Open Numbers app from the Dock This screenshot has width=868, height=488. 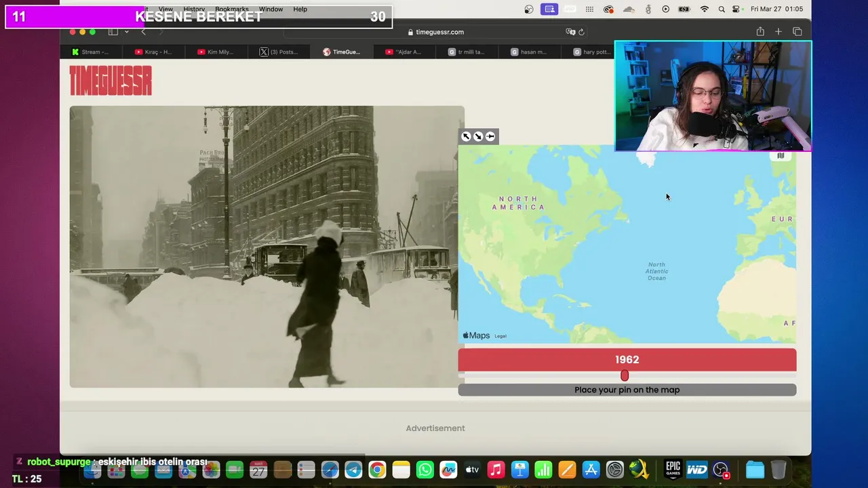[x=544, y=470]
